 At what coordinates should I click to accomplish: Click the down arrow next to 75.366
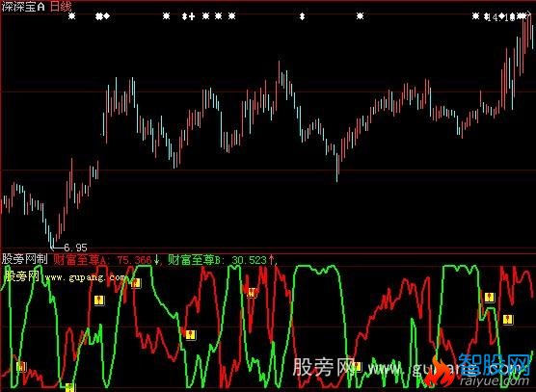tap(157, 260)
